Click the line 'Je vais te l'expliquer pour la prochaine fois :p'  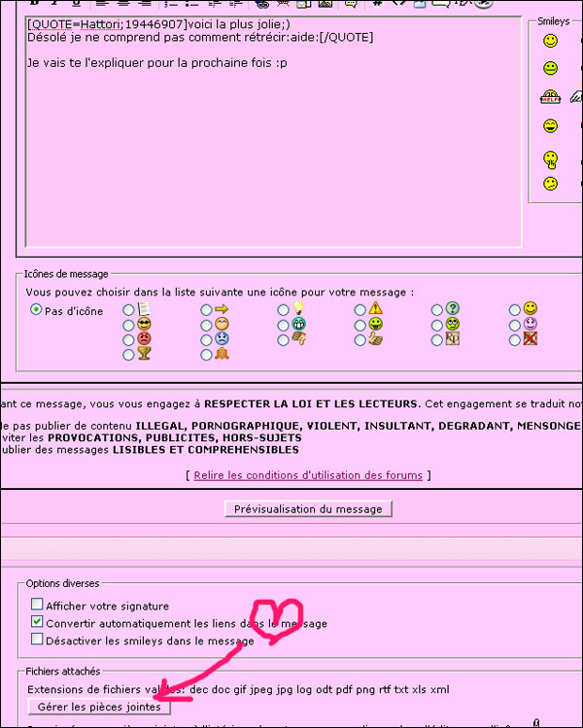click(156, 62)
